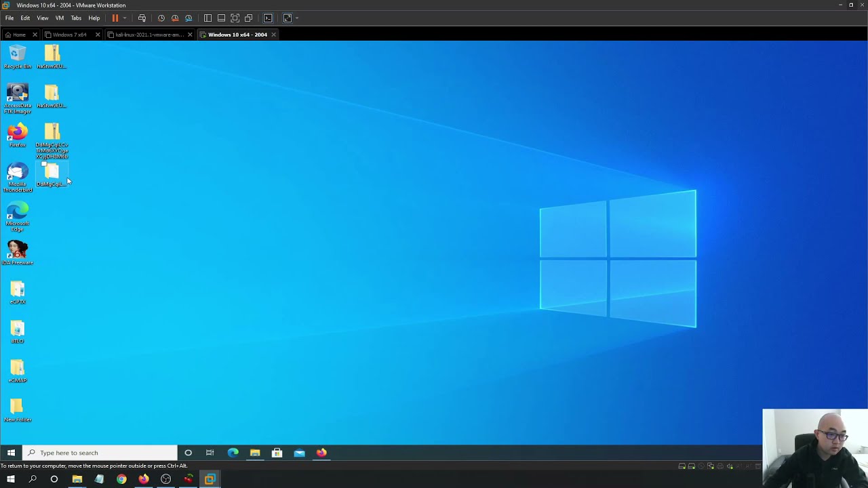Open Mail from the VM taskbar

(299, 453)
